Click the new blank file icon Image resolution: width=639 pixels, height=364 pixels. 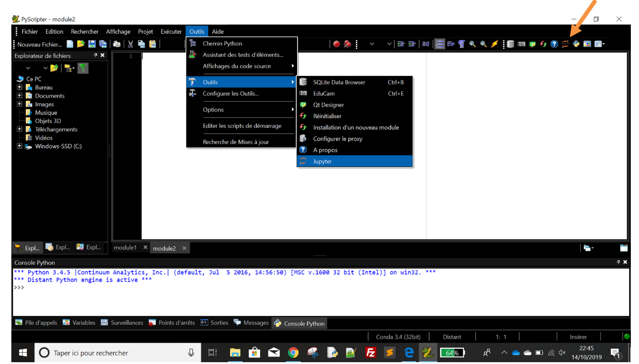(70, 44)
